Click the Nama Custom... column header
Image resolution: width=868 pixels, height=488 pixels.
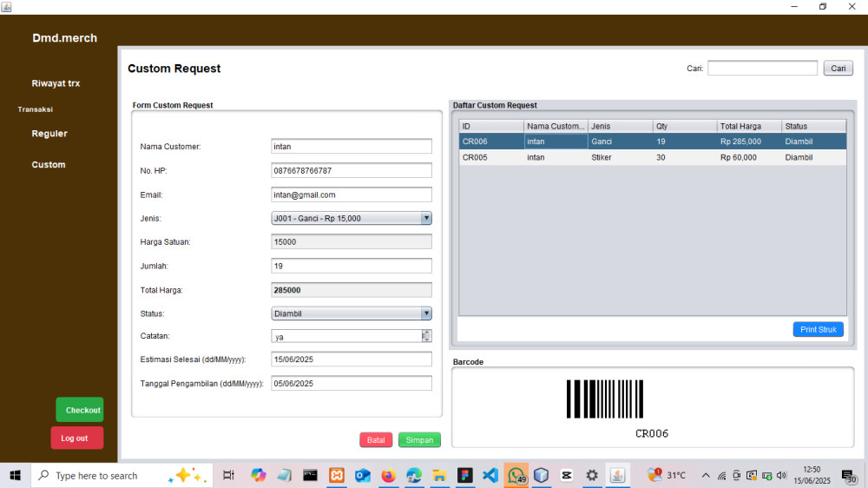(x=556, y=126)
